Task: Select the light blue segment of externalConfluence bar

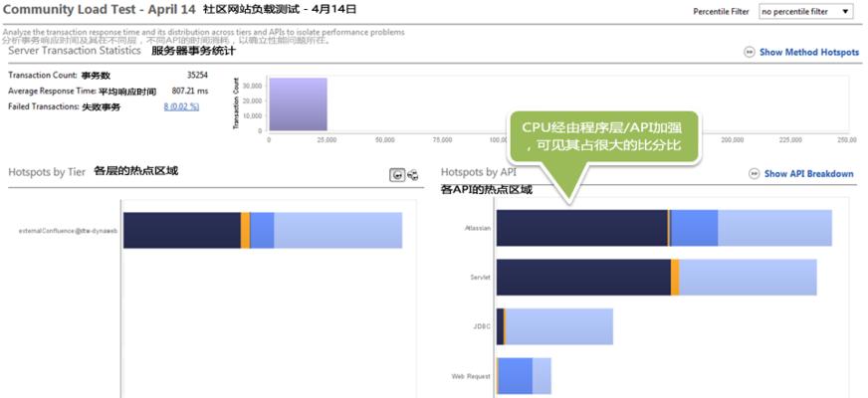Action: tap(337, 230)
